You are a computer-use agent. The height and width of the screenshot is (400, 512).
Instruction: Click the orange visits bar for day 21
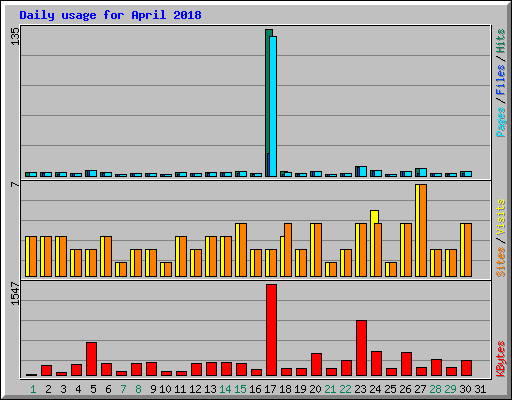point(333,269)
